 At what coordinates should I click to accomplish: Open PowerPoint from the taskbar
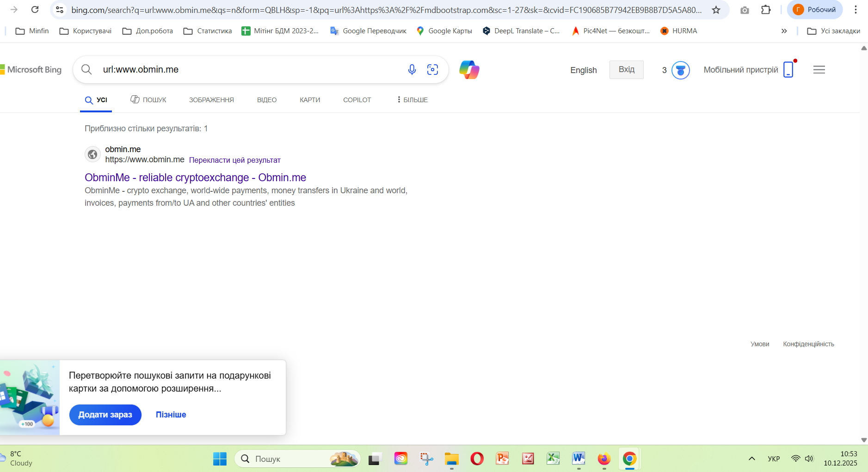point(502,459)
